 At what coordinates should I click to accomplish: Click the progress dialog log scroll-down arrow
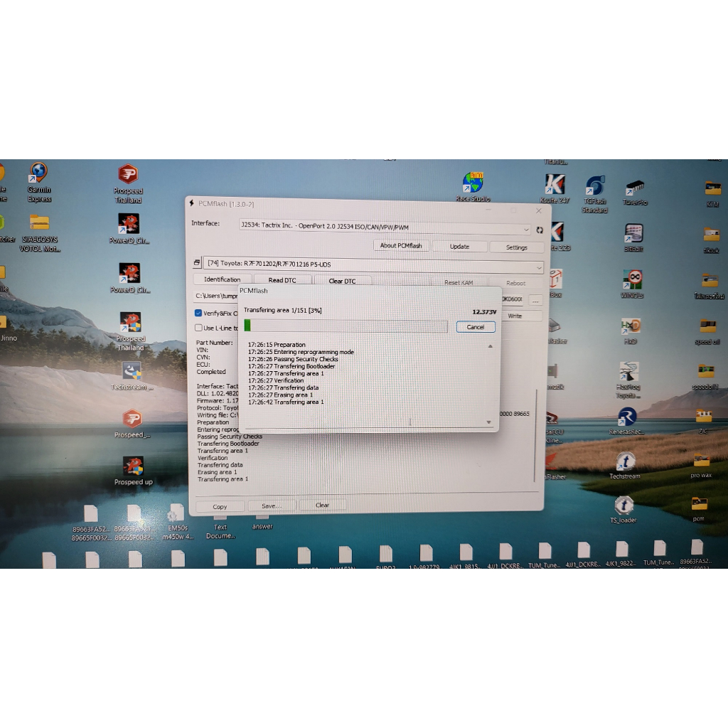[x=489, y=422]
